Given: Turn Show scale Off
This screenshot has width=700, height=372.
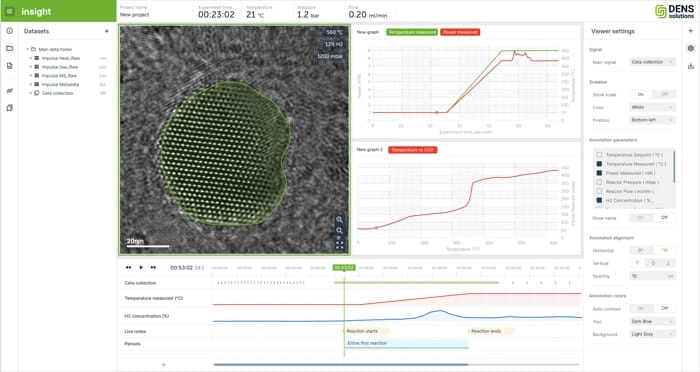Looking at the screenshot, I should pyautogui.click(x=665, y=94).
